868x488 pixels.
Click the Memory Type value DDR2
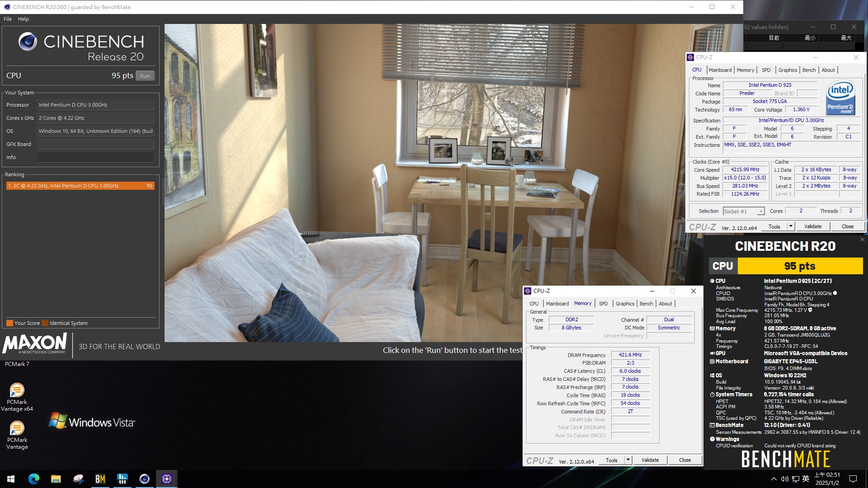coord(571,320)
